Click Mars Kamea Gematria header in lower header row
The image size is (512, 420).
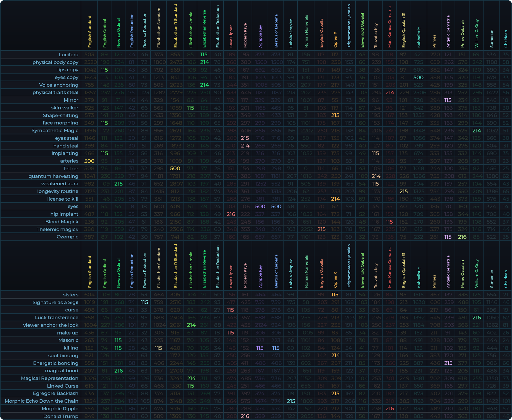tap(389, 267)
